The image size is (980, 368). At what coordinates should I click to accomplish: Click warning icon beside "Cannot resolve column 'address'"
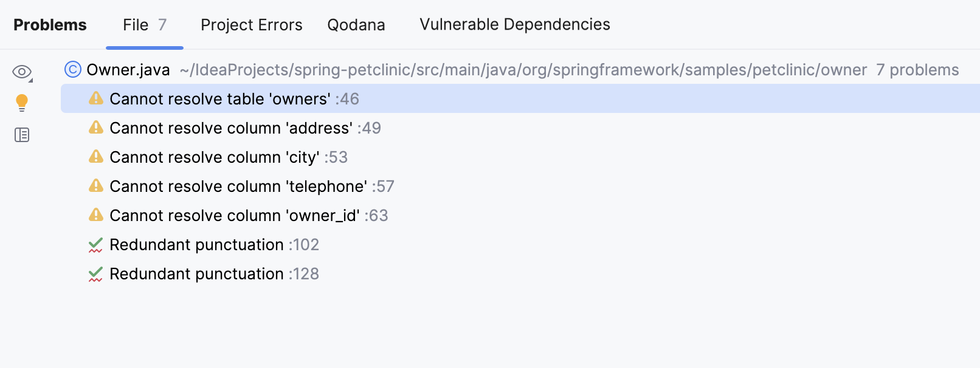pyautogui.click(x=96, y=127)
